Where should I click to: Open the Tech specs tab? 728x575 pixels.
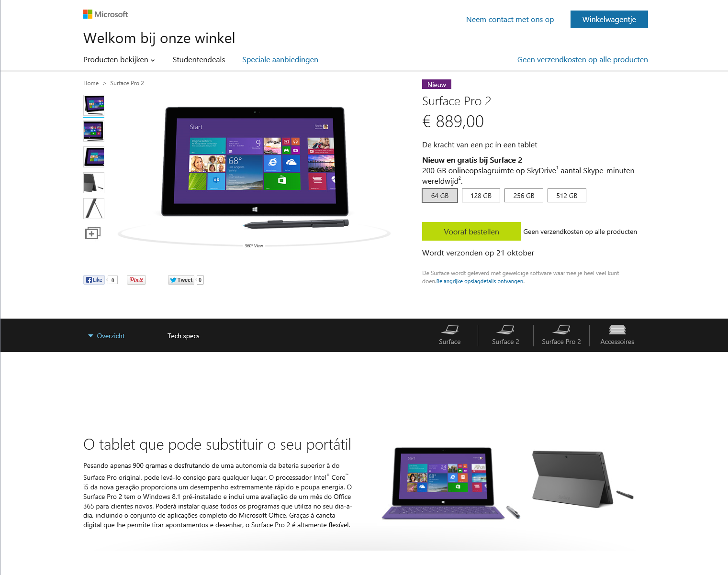click(x=183, y=336)
